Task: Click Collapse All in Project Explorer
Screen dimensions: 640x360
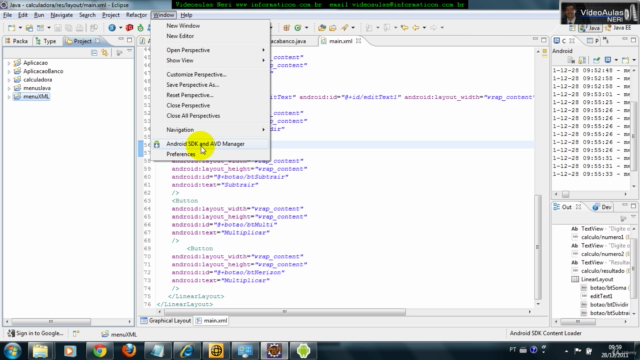Action: coord(94,53)
